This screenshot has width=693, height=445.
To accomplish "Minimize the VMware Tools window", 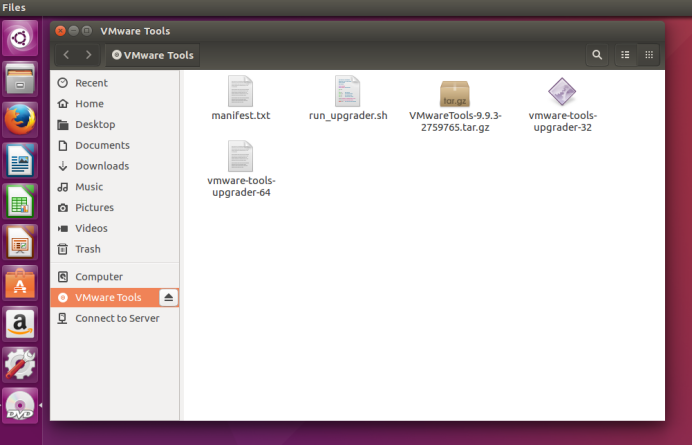I will pyautogui.click(x=74, y=30).
